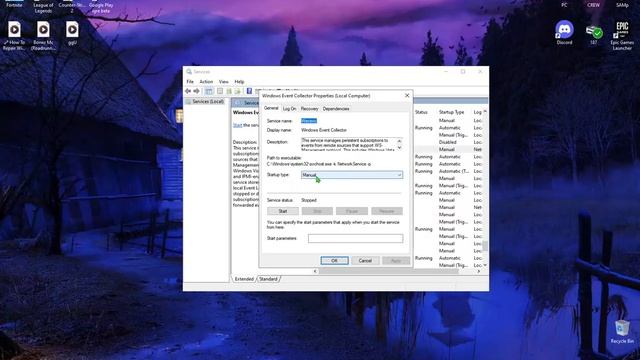Click the vertical scrollbar thumb in services list

click(x=485, y=246)
